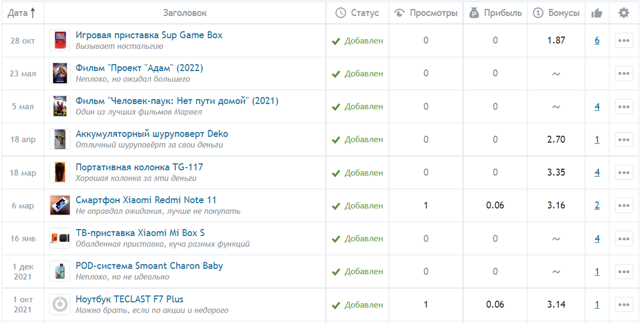Click the Xiaomi Mi Box S thumbnail

(x=60, y=238)
